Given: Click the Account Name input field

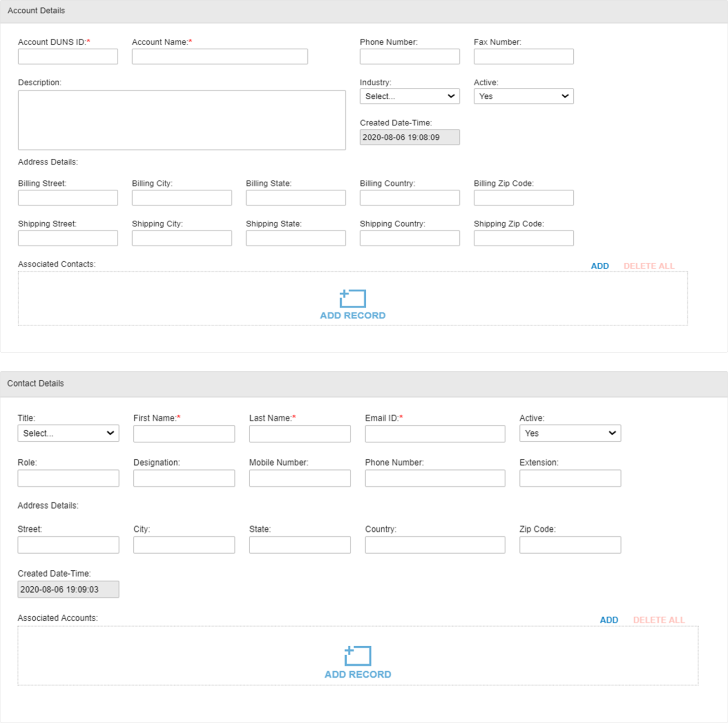Looking at the screenshot, I should tap(219, 56).
